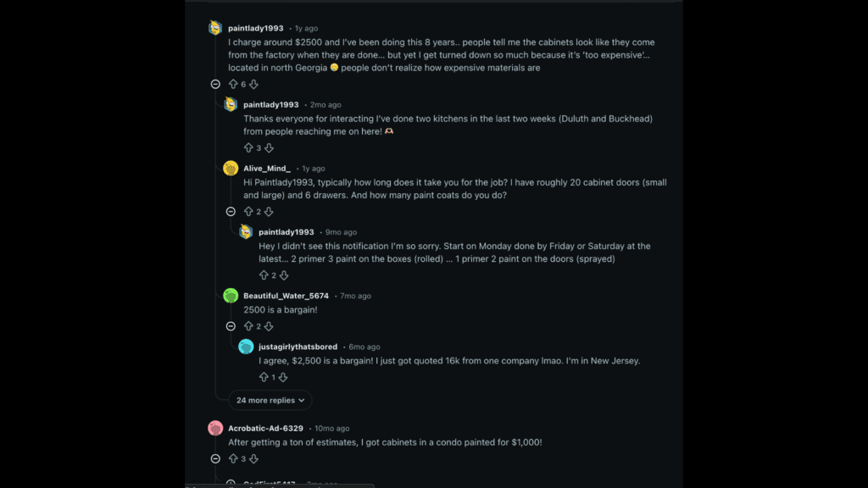The width and height of the screenshot is (868, 488).
Task: Click Acrobatic-Ad-6329's pink avatar
Action: [214, 428]
